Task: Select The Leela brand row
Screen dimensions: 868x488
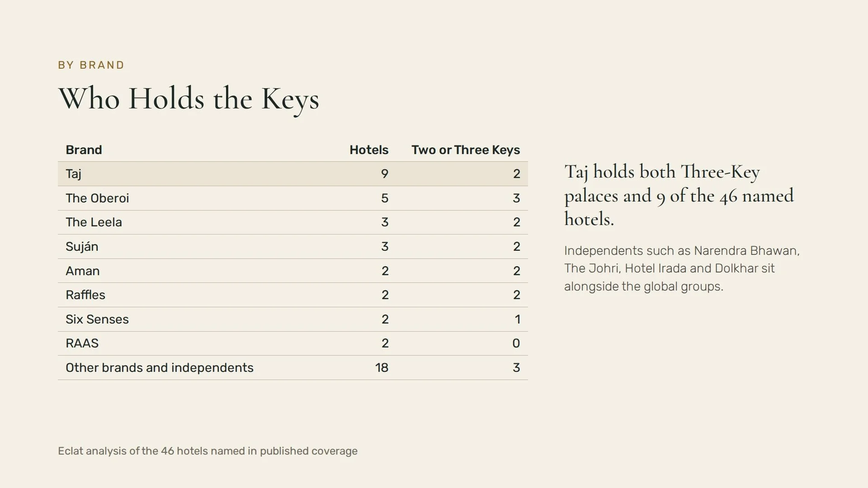Action: coord(293,222)
